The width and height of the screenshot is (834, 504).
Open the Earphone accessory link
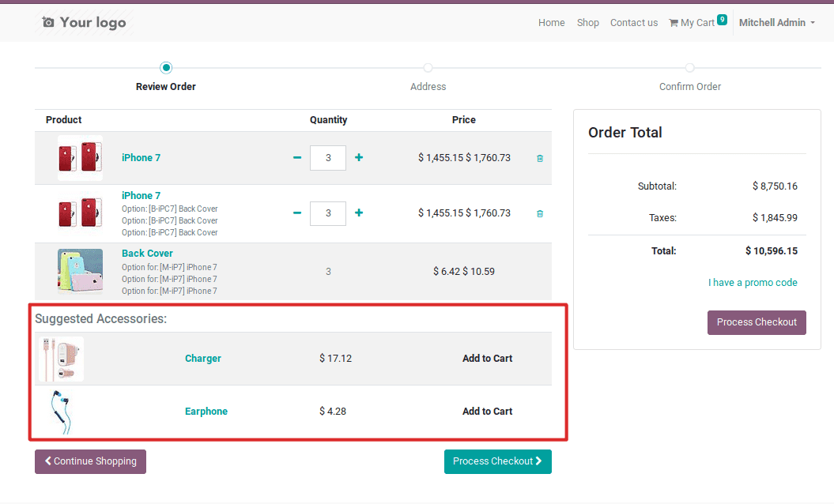coord(206,411)
